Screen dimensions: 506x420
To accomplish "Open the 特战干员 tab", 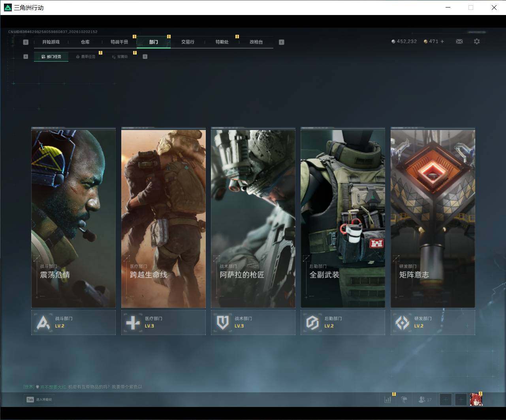I will pos(119,42).
